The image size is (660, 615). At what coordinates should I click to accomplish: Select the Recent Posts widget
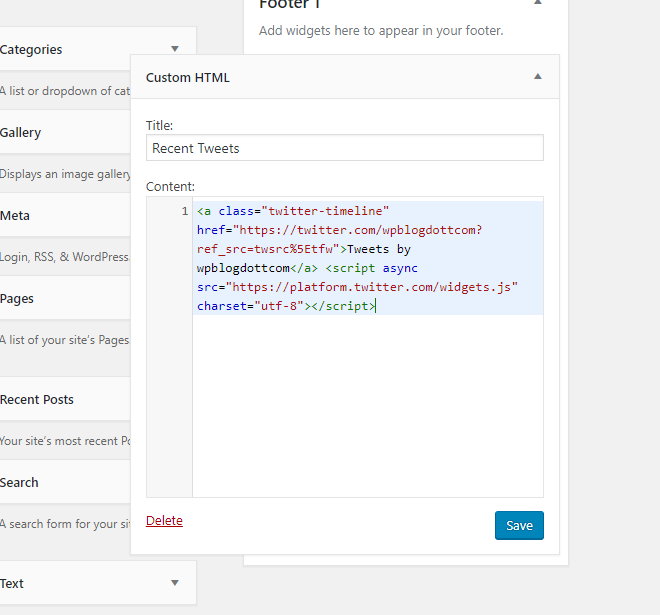[x=65, y=399]
